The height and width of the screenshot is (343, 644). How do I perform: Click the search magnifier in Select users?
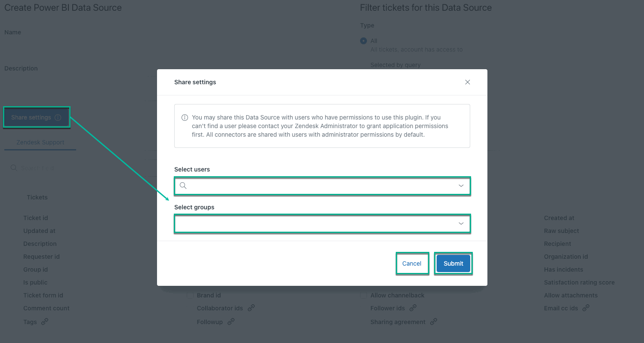coord(183,185)
